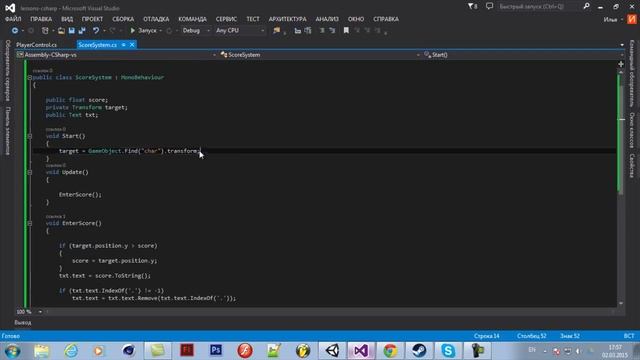Screen dimensions: 640x360
Task: Open the СЕРВИС menu
Action: [x=226, y=19]
